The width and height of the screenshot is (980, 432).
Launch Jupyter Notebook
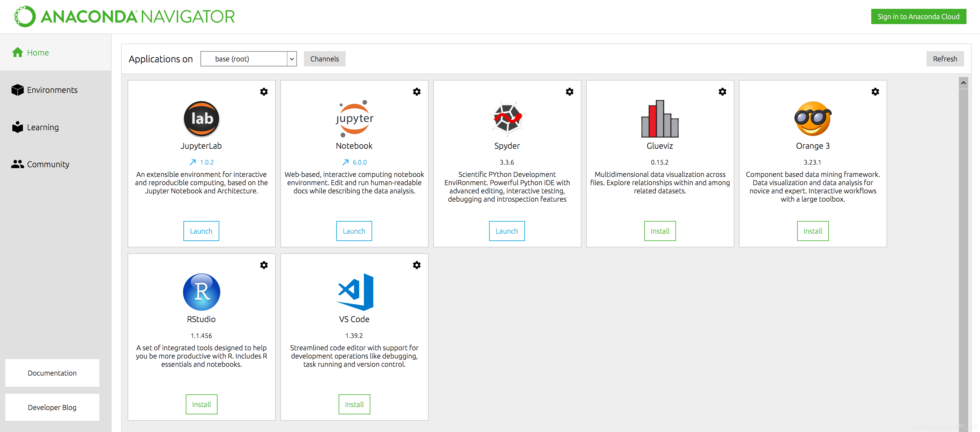coord(354,231)
